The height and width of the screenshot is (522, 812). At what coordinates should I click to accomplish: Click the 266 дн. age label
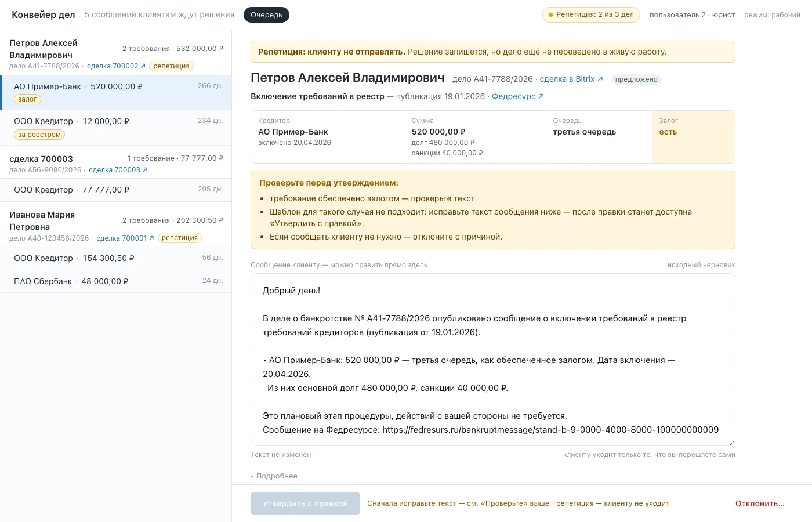210,86
